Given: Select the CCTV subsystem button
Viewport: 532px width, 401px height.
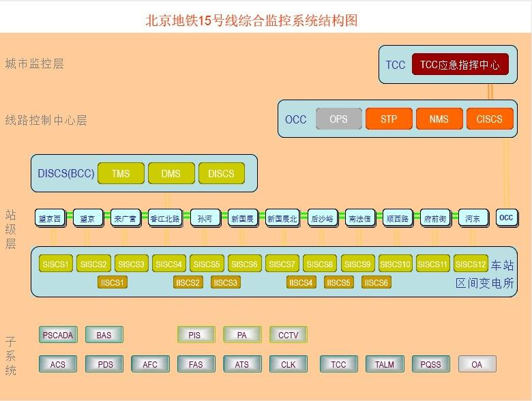Looking at the screenshot, I should 289,335.
